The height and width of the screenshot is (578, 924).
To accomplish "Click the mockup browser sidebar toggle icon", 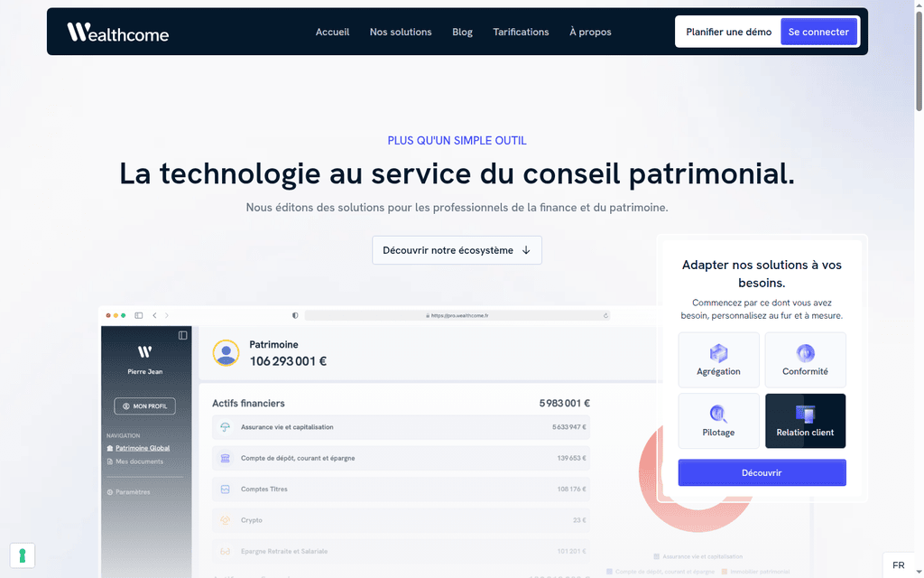I will [x=138, y=315].
